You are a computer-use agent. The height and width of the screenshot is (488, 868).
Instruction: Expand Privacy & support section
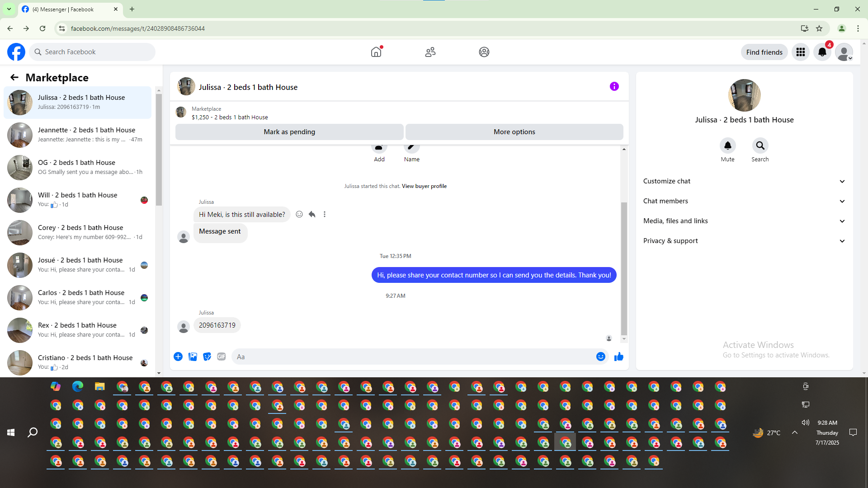tap(745, 241)
